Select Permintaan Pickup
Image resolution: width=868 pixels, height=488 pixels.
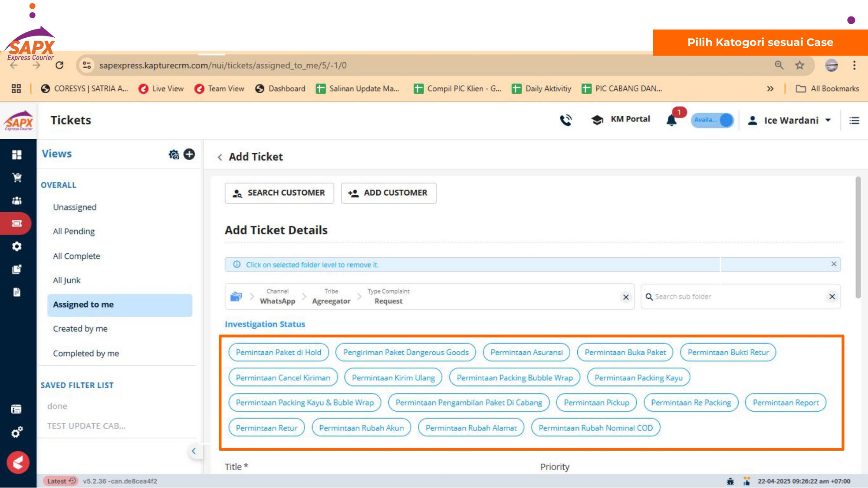[596, 403]
